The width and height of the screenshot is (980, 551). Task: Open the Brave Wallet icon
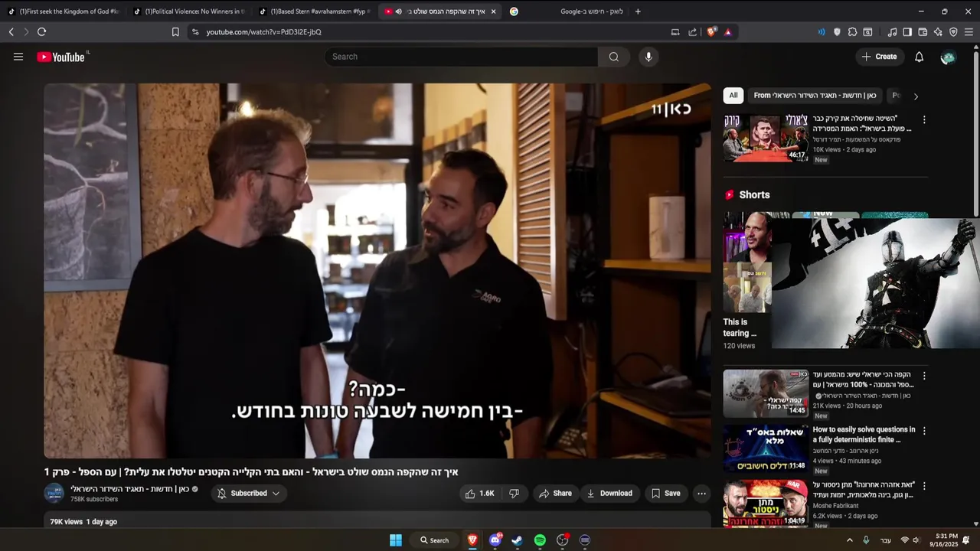point(923,32)
